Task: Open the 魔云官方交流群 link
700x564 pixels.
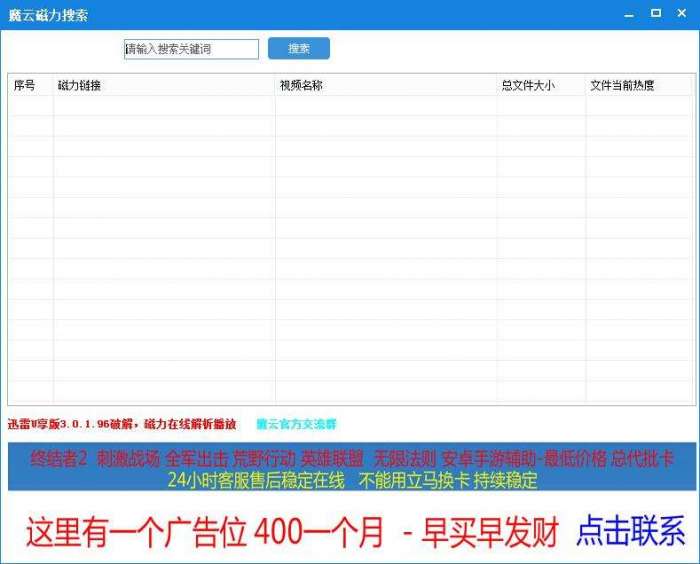Action: coord(296,424)
